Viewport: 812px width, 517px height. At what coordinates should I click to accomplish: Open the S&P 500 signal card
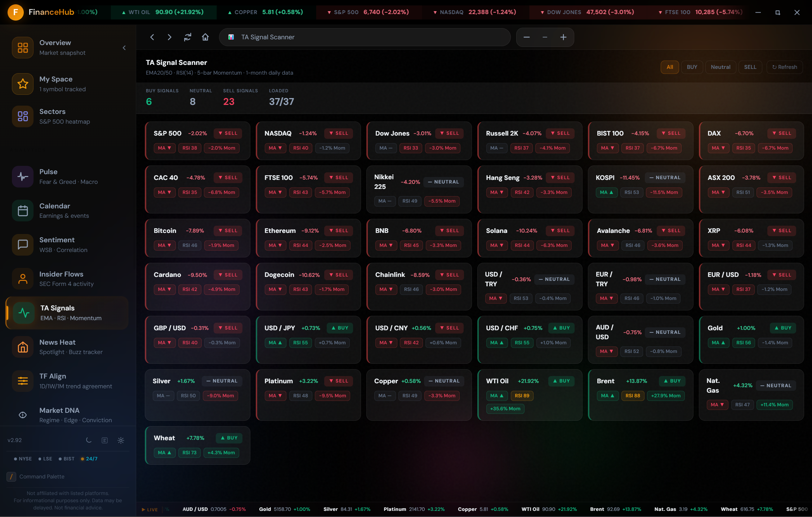(197, 141)
